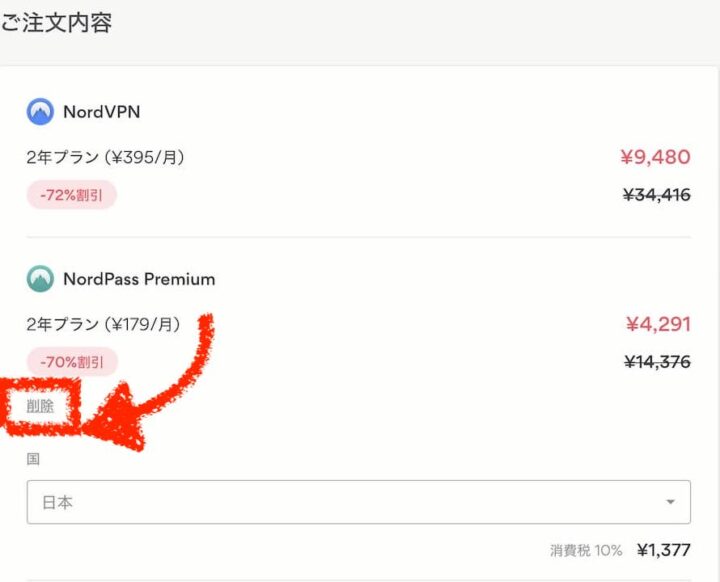The width and height of the screenshot is (720, 582).
Task: Click the 国 country field label
Action: coord(33,459)
